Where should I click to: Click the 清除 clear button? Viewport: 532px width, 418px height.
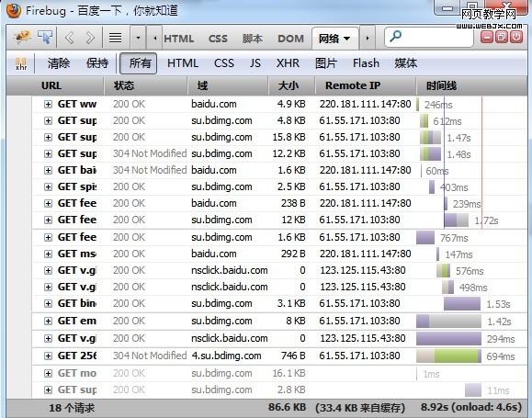point(59,63)
